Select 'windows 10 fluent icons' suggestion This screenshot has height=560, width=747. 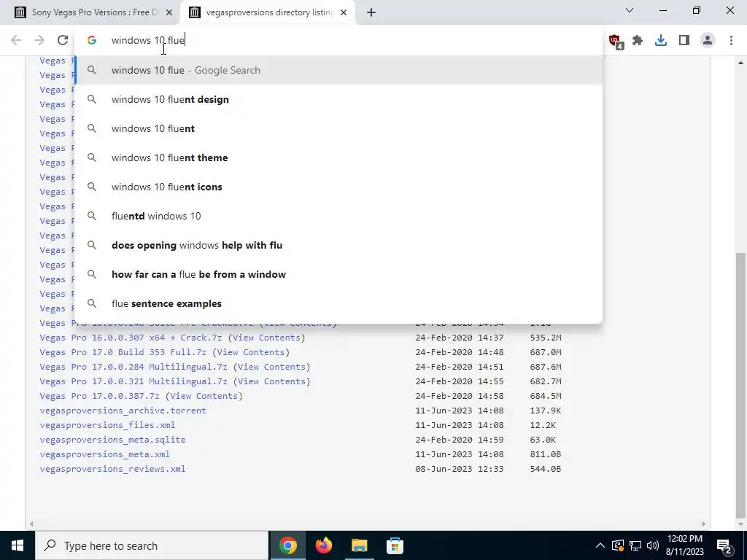338,187
